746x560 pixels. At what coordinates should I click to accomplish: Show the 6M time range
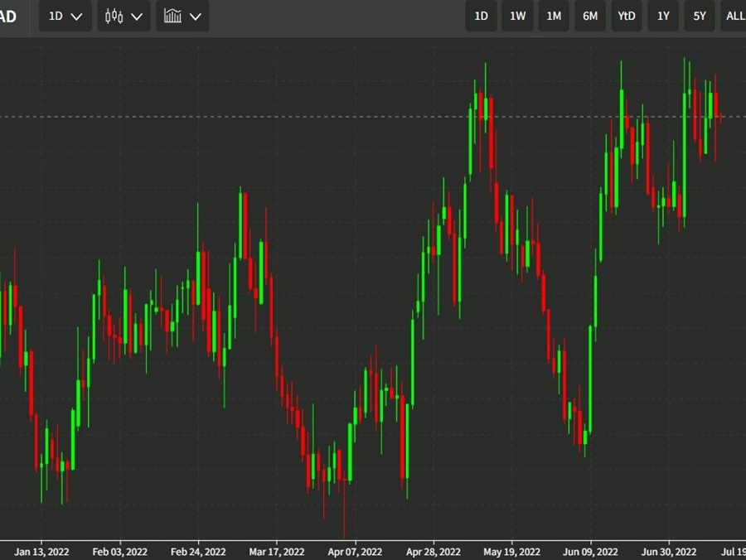[590, 17]
